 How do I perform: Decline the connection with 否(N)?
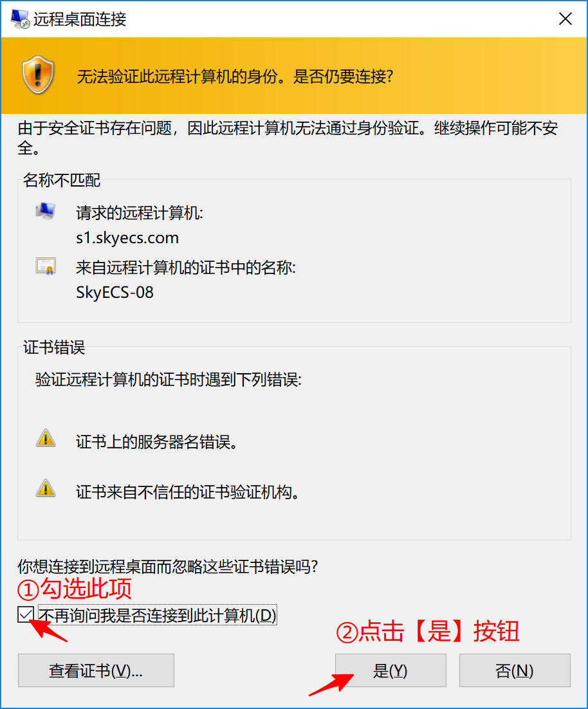(x=515, y=670)
